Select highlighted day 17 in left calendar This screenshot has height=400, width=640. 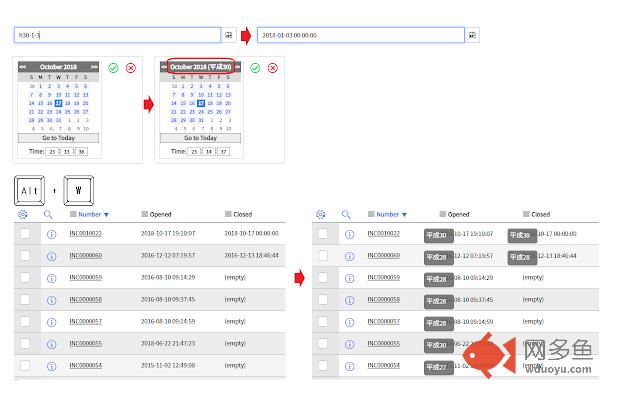(x=58, y=103)
